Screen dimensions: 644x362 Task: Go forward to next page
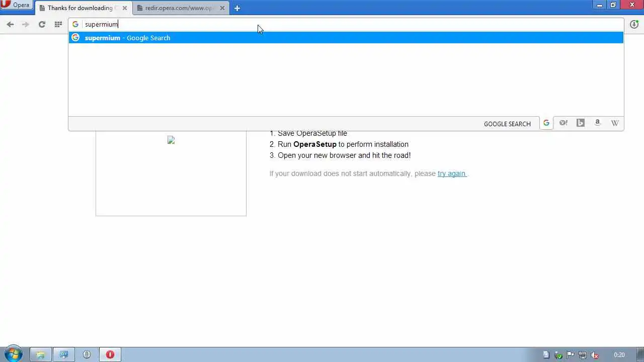pos(26,24)
